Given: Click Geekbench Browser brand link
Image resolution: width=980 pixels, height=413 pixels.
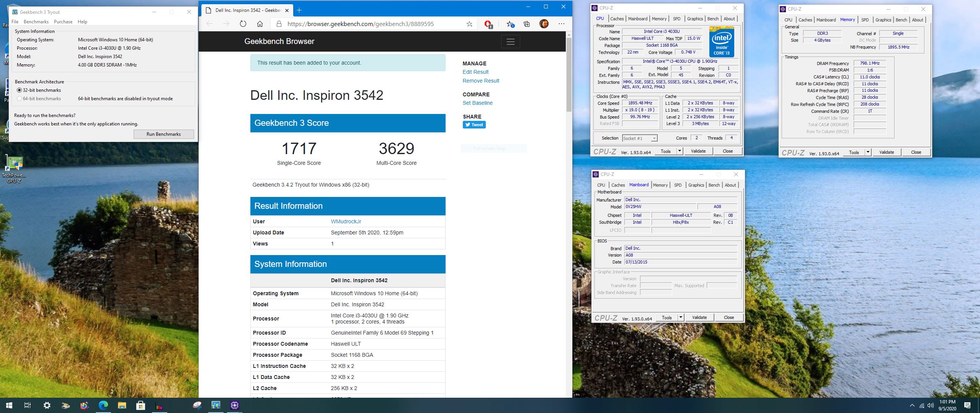Looking at the screenshot, I should [279, 41].
